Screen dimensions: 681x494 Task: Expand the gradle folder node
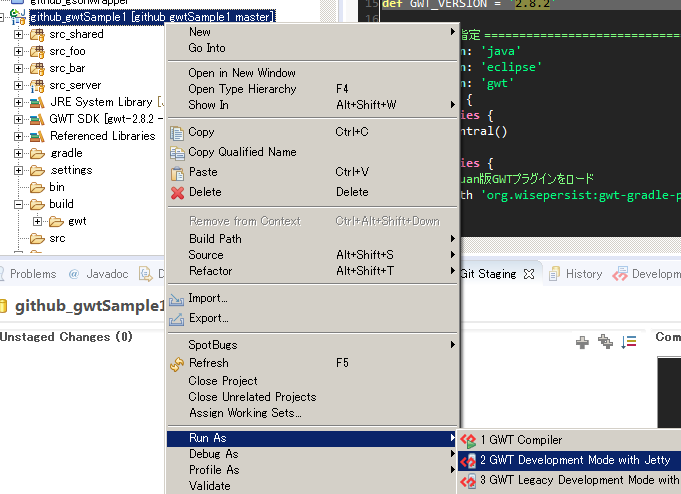pyautogui.click(x=18, y=153)
